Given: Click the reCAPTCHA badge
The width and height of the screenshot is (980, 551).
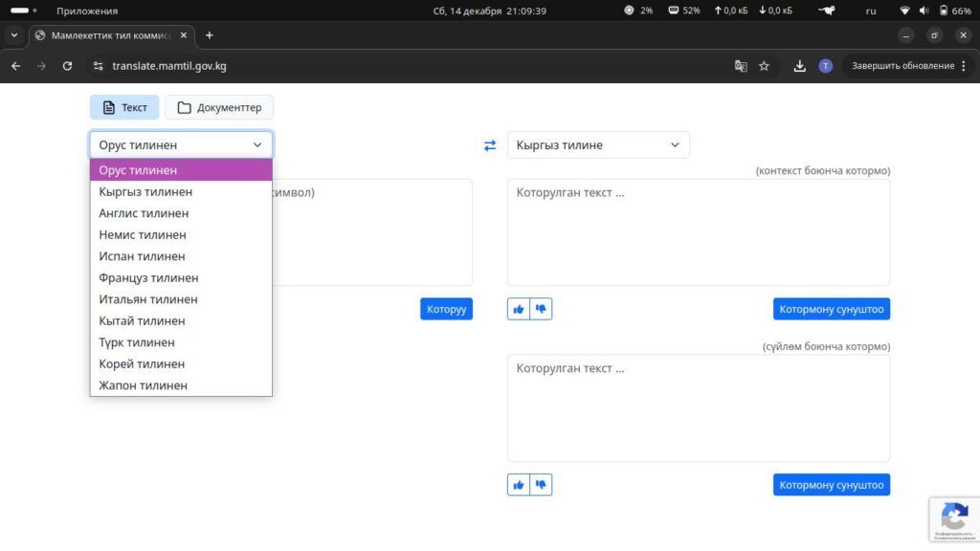Looking at the screenshot, I should 954,519.
